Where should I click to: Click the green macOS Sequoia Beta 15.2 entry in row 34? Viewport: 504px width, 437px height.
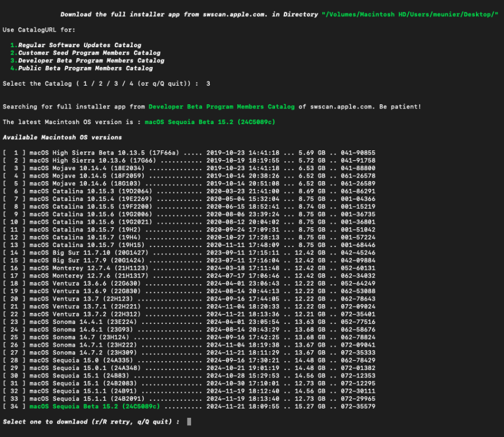click(x=94, y=407)
